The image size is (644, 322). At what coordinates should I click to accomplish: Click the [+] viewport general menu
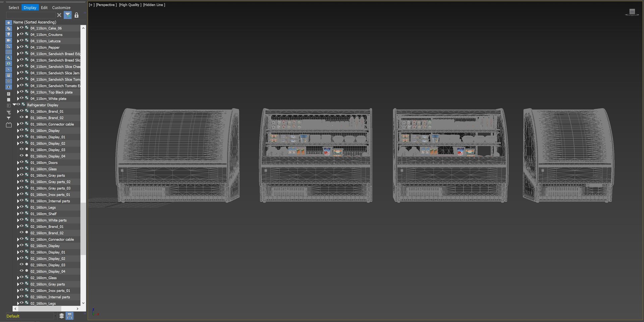pyautogui.click(x=92, y=5)
